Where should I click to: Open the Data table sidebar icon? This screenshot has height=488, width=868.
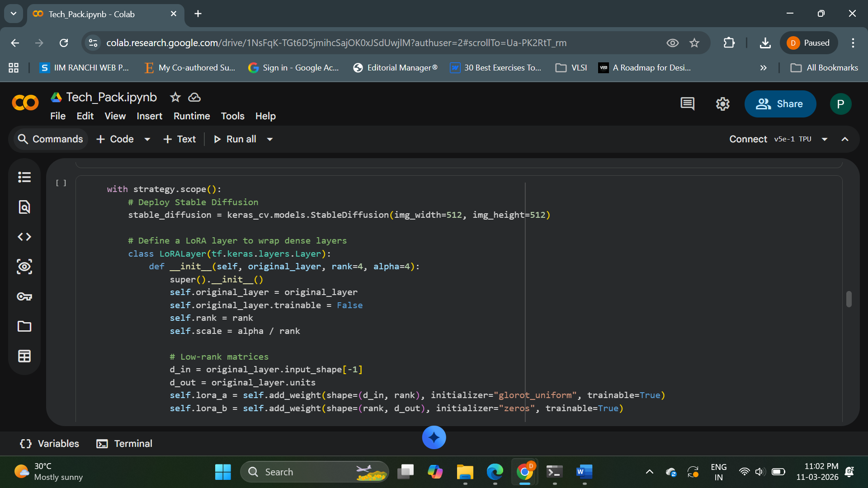pos(24,356)
